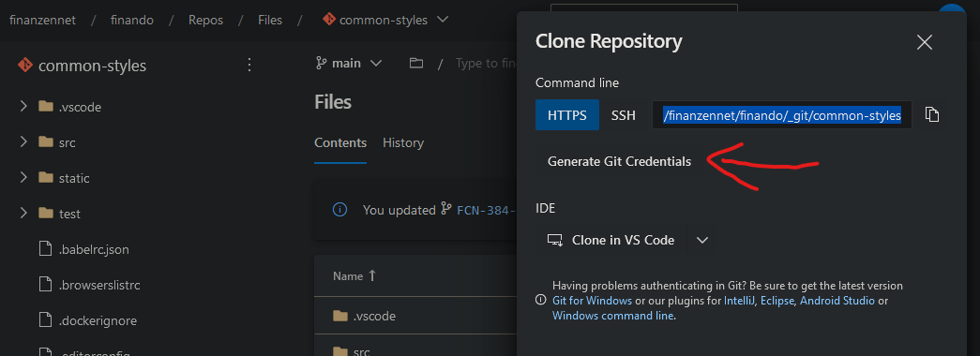Open the Android Studio plugin link

(837, 301)
